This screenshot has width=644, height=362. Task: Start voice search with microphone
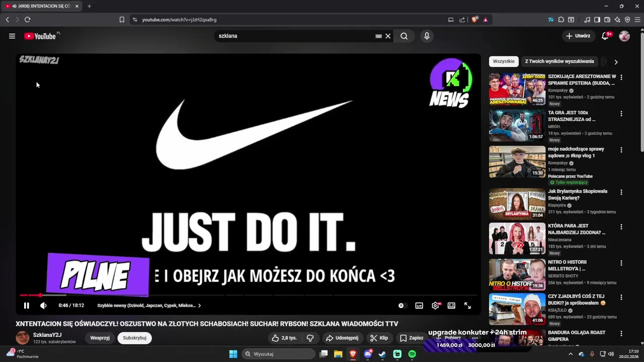point(427,36)
